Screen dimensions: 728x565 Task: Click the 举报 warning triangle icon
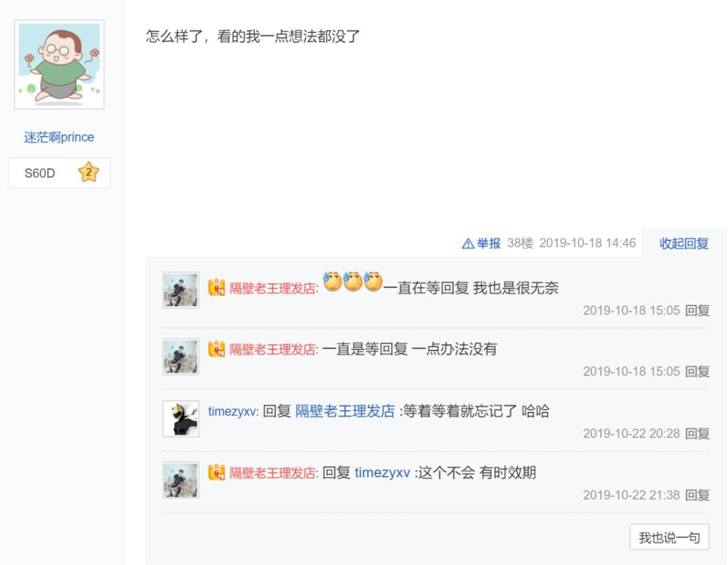[468, 243]
